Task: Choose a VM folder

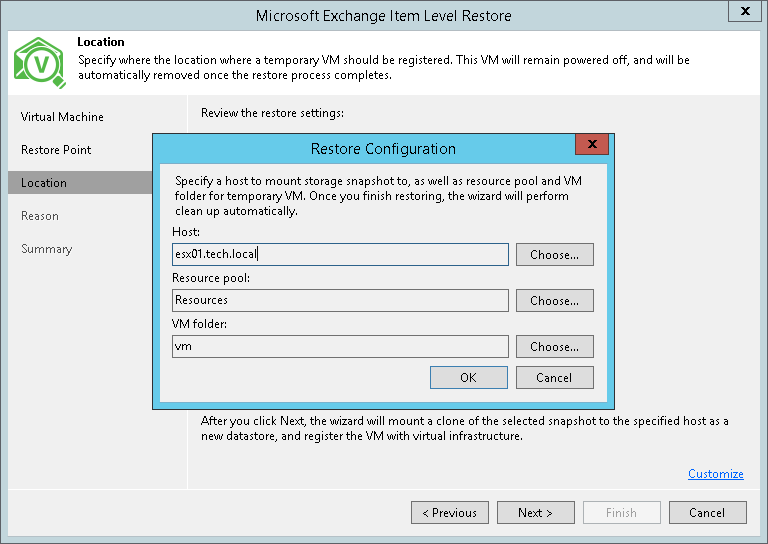Action: click(554, 347)
